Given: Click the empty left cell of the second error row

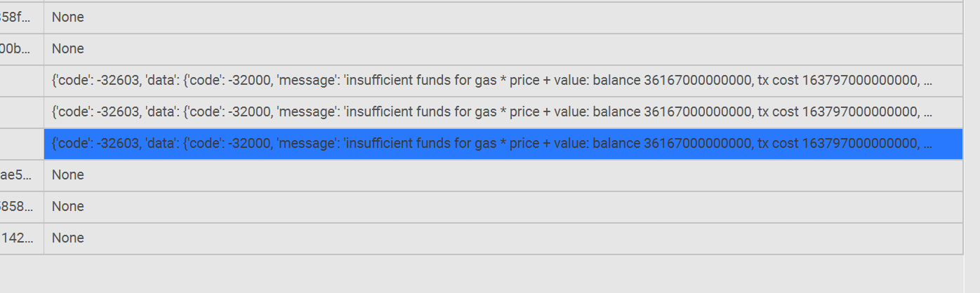Looking at the screenshot, I should pyautogui.click(x=21, y=112).
